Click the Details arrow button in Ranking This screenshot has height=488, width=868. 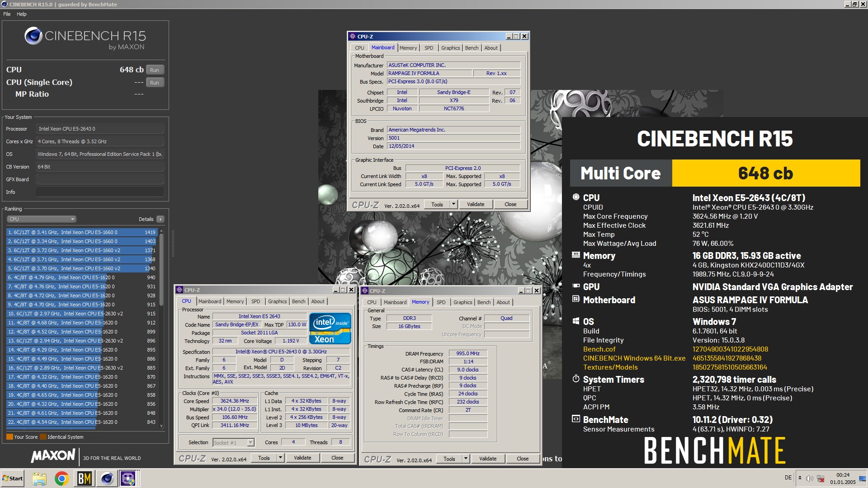coord(160,219)
